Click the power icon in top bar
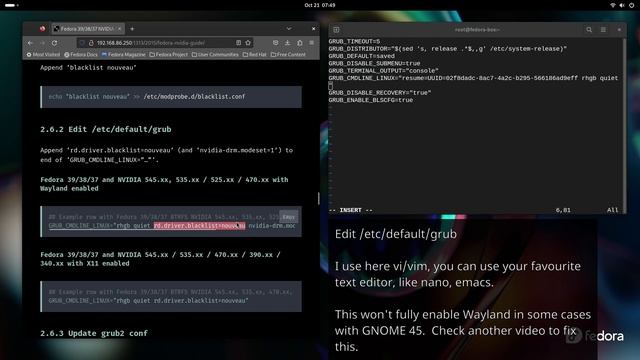 (631, 5)
